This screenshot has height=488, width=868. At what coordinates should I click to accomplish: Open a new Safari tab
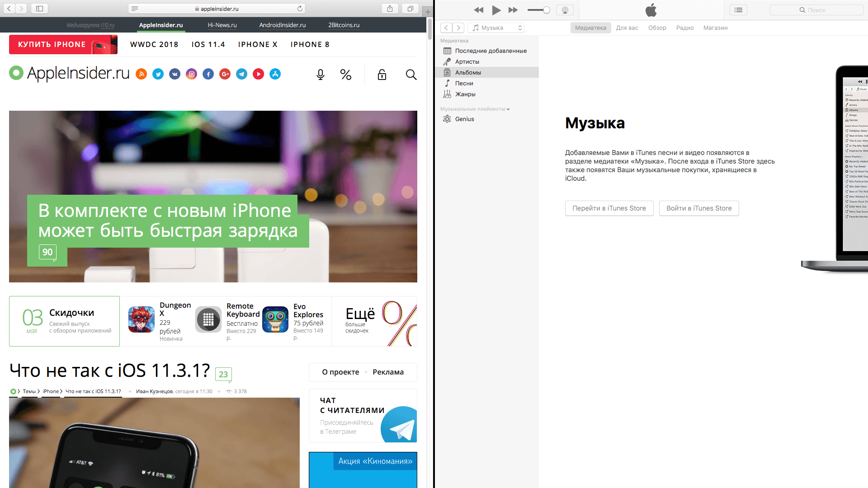click(427, 12)
